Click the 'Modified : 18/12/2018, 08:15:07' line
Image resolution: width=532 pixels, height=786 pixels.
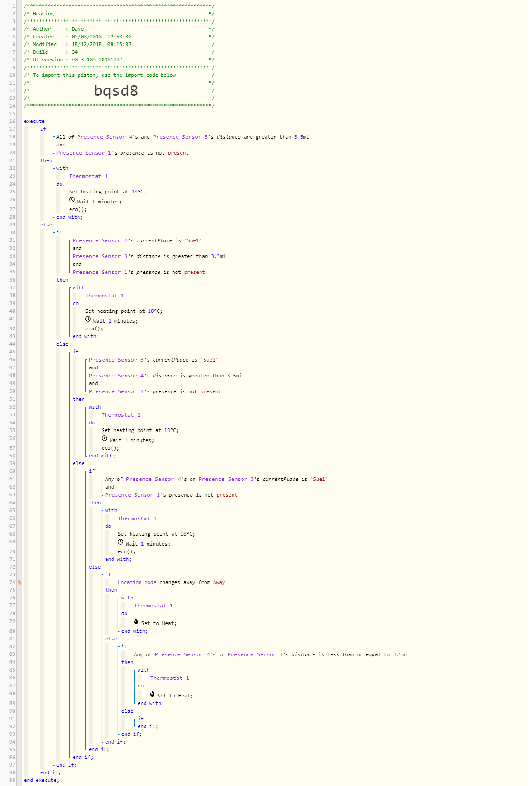click(x=119, y=44)
